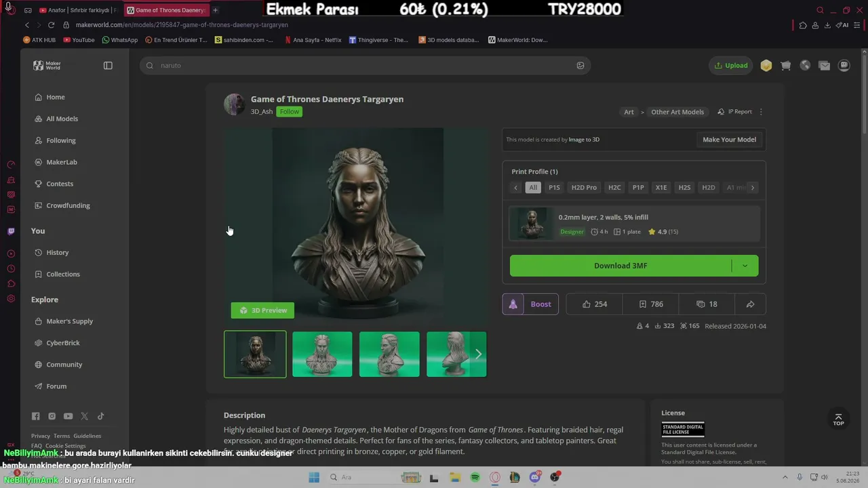Screen dimensions: 868x488
Task: Open the user profile avatar menu
Action: click(844, 66)
